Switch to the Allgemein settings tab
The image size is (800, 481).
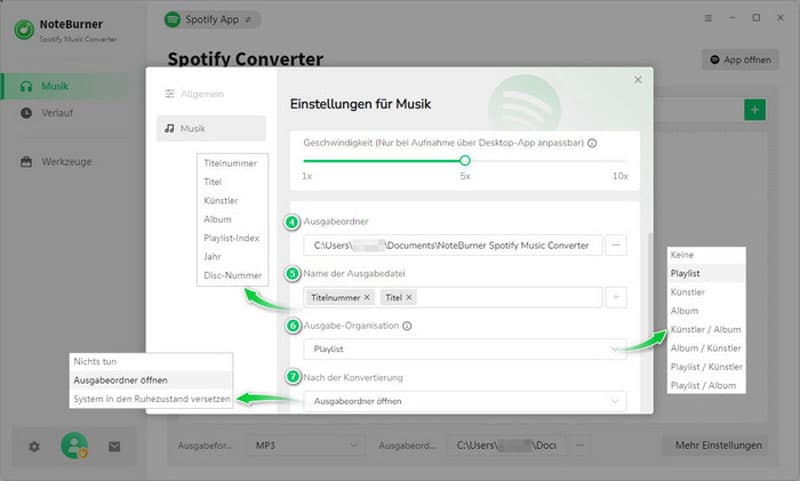pos(202,94)
